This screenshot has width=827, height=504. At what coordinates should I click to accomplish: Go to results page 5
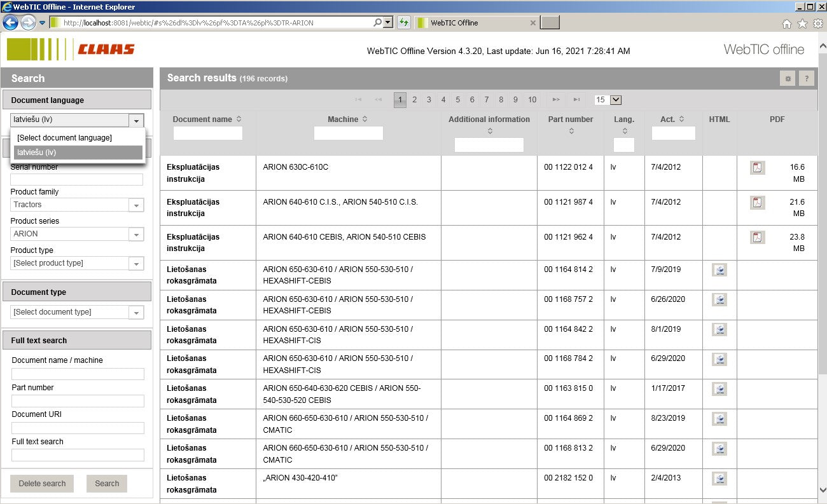[x=457, y=100]
